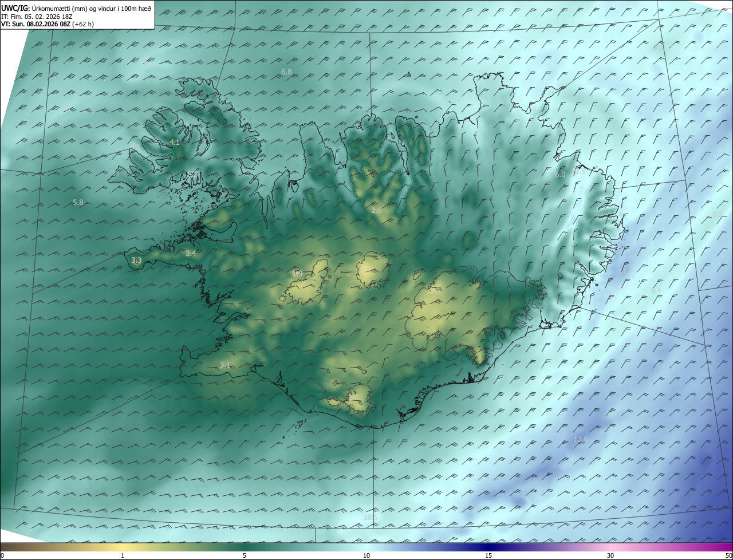The width and height of the screenshot is (733, 560).
Task: Click the 4.1 value label in the Westfjords
Action: pos(175,142)
